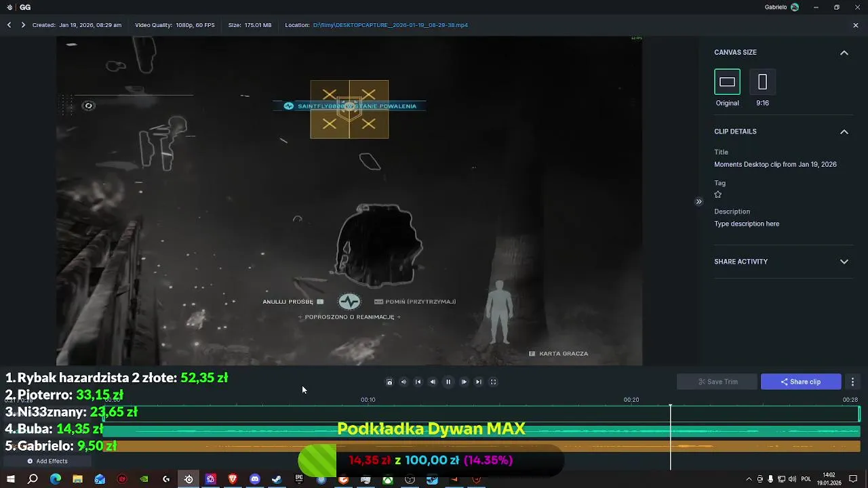Collapse the Clip Details section
868x488 pixels.
(844, 131)
